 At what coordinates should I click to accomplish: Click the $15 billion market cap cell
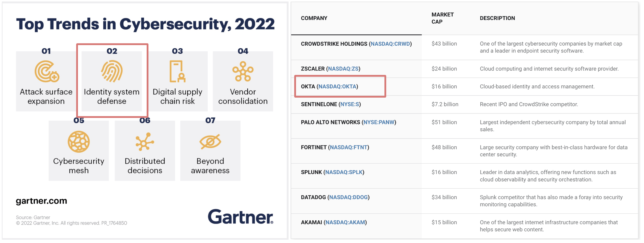pyautogui.click(x=444, y=222)
